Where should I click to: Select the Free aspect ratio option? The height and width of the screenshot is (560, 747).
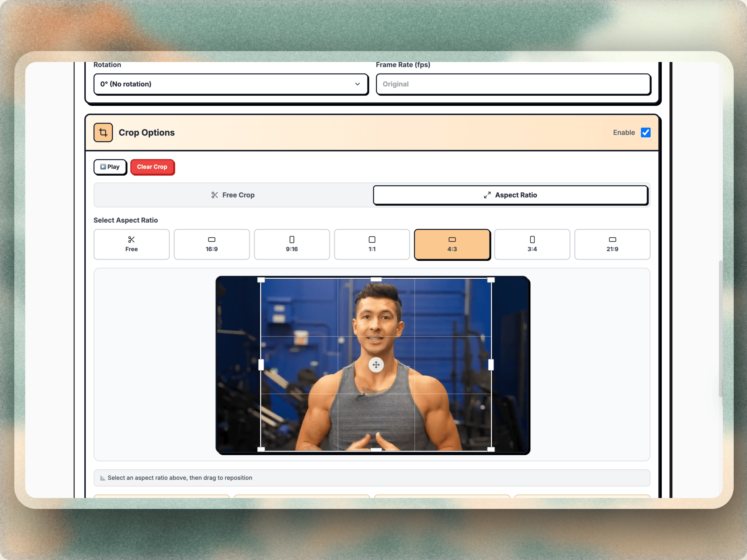tap(131, 244)
